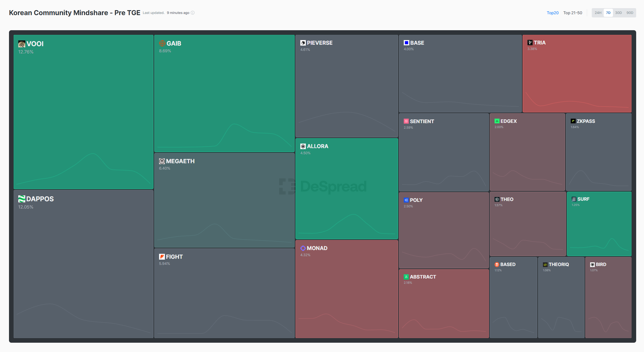Select the 30D timeframe option
Viewport: 644px width, 352px height.
tap(618, 13)
